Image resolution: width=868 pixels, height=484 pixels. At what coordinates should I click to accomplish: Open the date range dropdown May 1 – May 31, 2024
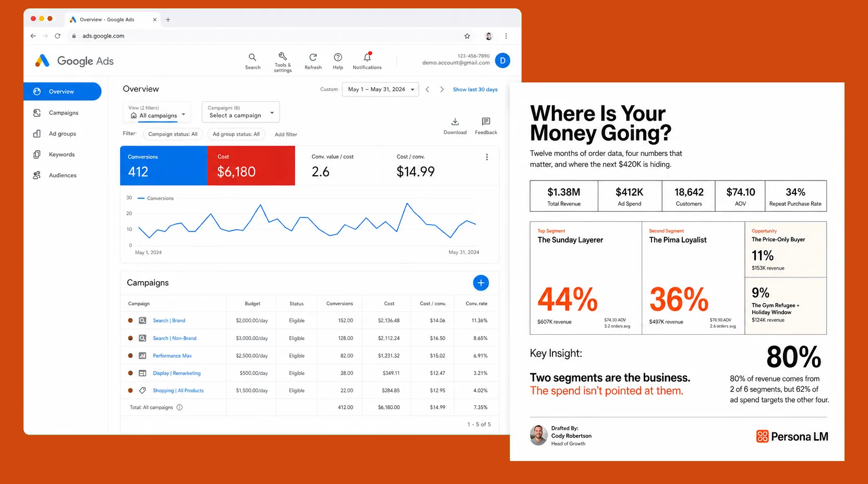(380, 89)
